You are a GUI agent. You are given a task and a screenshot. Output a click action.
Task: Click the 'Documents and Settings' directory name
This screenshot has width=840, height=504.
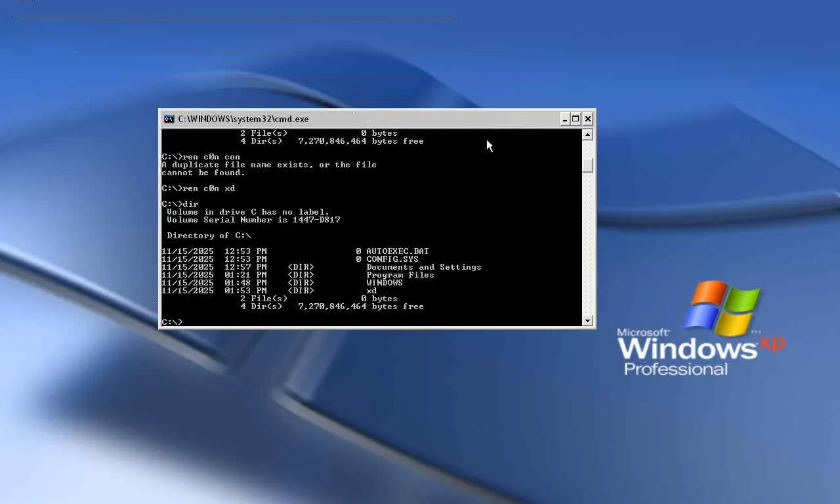(x=424, y=267)
